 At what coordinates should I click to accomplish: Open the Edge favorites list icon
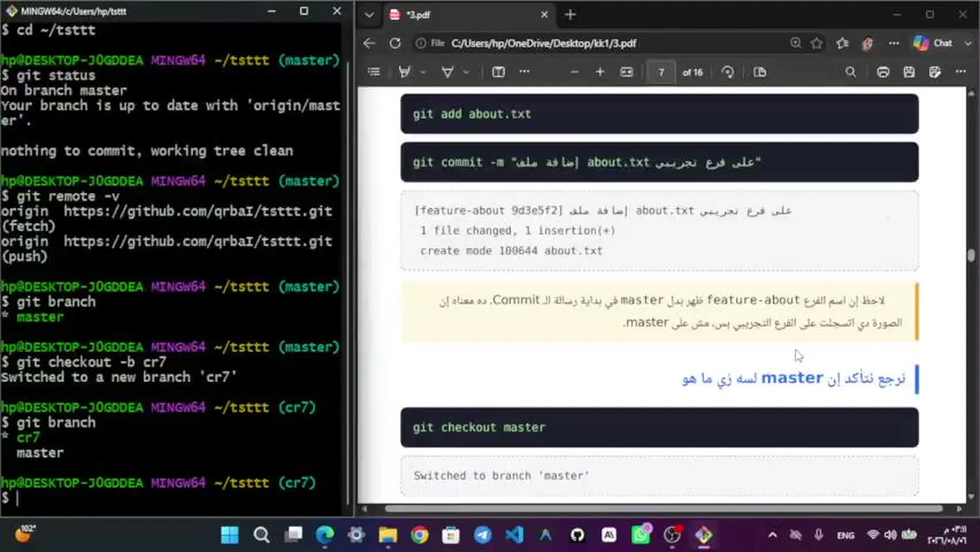click(843, 44)
